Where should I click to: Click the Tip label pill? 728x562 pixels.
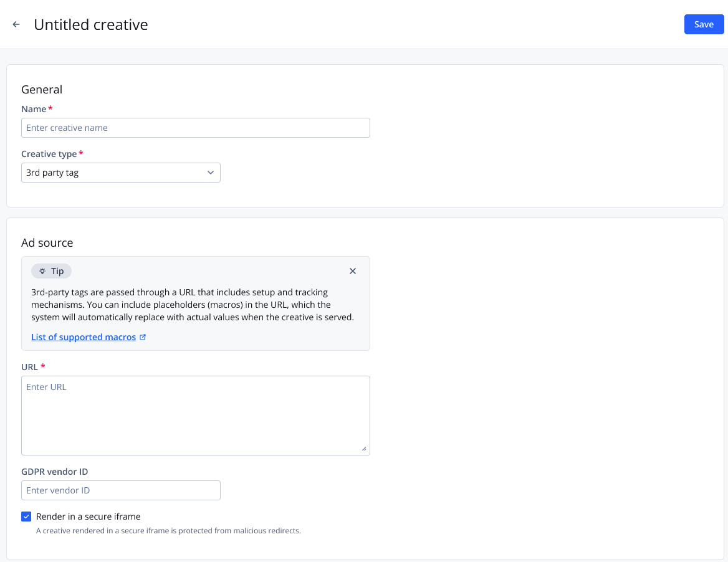51,270
